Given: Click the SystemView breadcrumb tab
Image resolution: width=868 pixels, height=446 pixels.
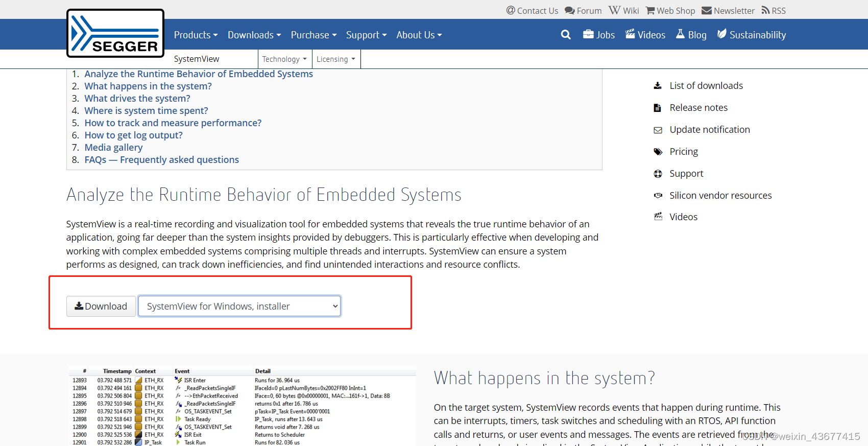Looking at the screenshot, I should pyautogui.click(x=197, y=59).
